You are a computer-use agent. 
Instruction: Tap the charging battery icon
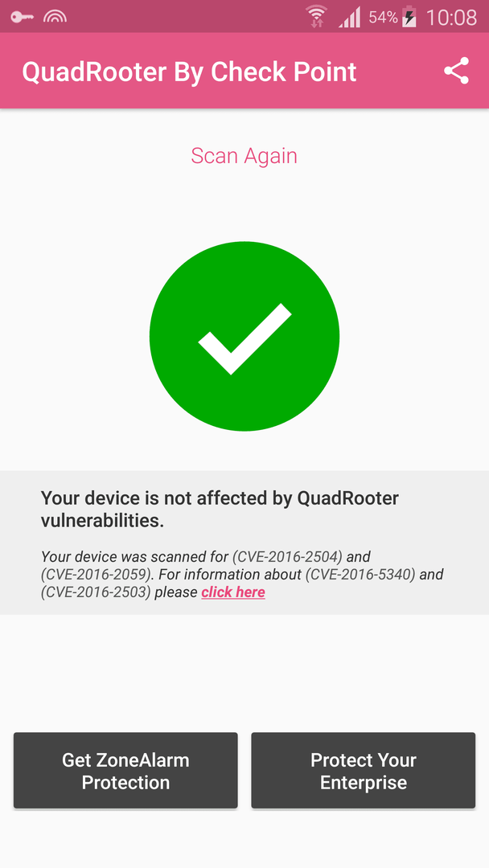click(409, 17)
